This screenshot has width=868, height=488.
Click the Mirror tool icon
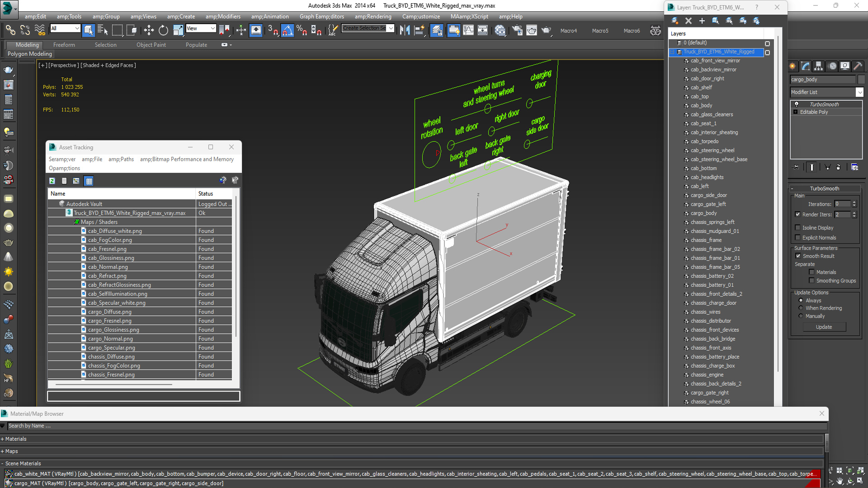pyautogui.click(x=405, y=30)
